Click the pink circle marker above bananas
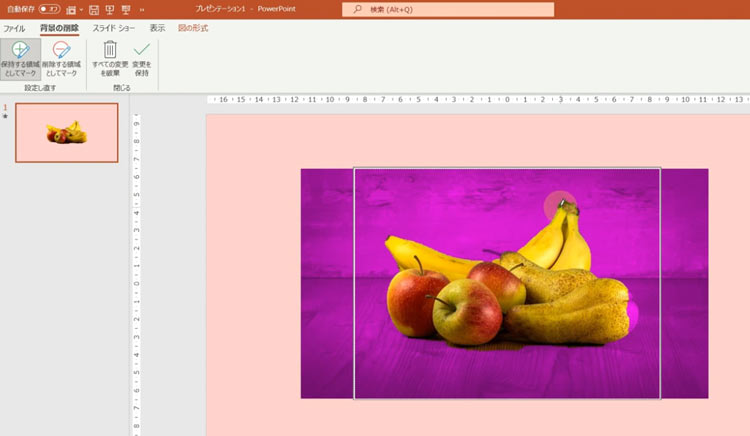Image resolution: width=750 pixels, height=436 pixels. tap(559, 206)
